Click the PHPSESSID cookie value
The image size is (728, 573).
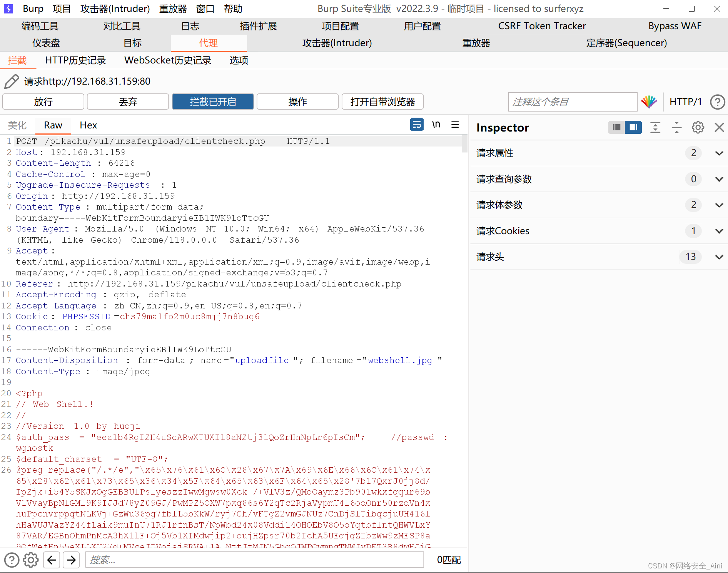[x=190, y=316]
